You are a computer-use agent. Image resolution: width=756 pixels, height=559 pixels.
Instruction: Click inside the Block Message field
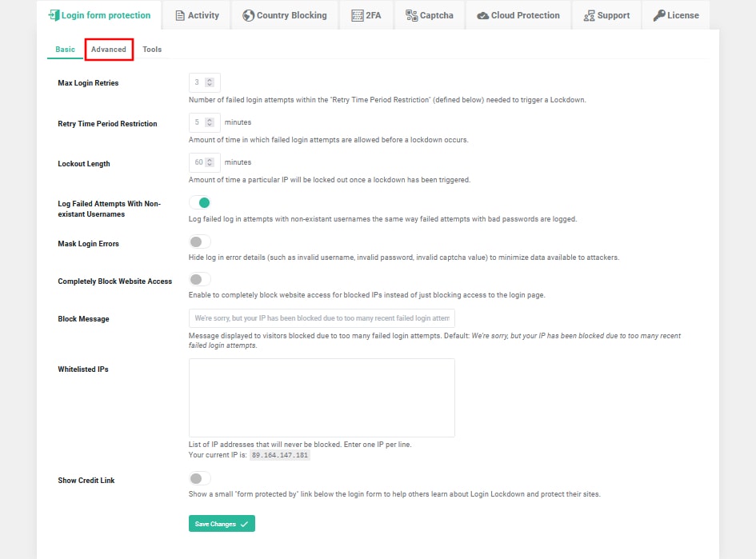[322, 318]
